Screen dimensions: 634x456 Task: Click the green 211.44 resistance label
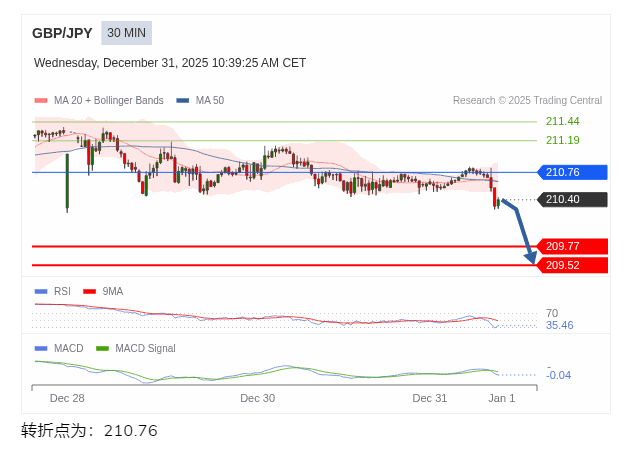click(x=562, y=121)
